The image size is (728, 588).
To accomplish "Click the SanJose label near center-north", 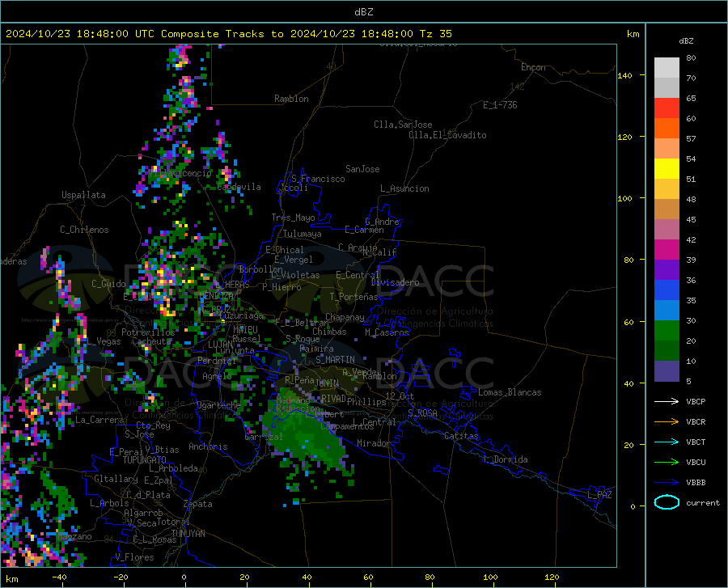I will (x=362, y=169).
